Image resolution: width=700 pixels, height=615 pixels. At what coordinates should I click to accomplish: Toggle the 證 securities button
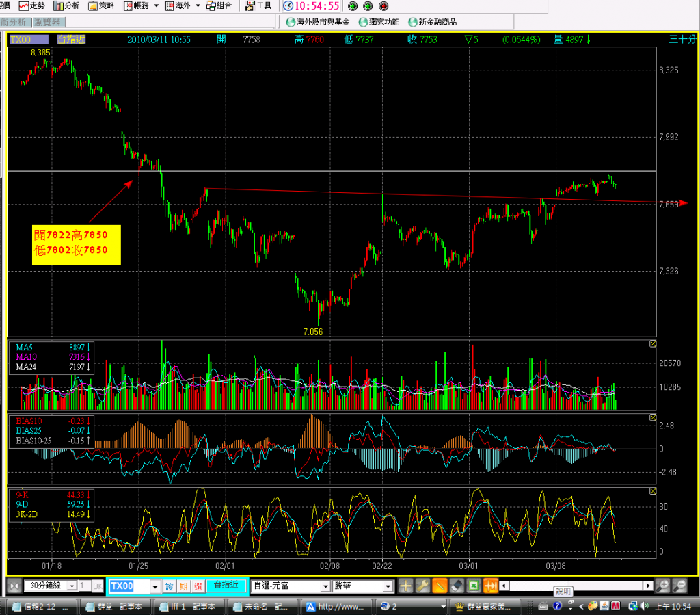[x=170, y=586]
